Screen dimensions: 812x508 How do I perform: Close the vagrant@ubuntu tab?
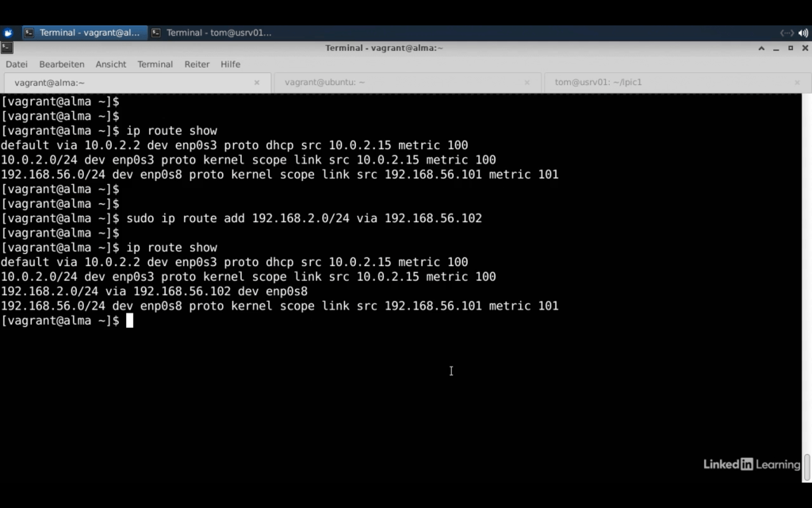pyautogui.click(x=527, y=83)
